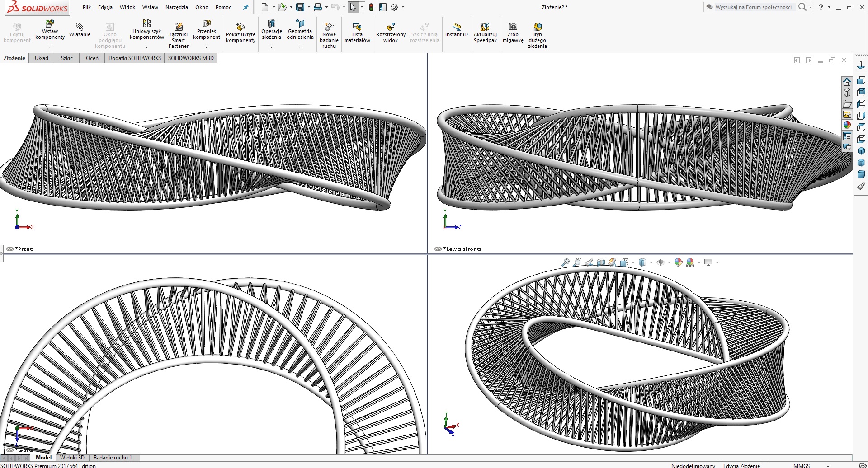Toggle Edytuj komponent mode

(17, 32)
